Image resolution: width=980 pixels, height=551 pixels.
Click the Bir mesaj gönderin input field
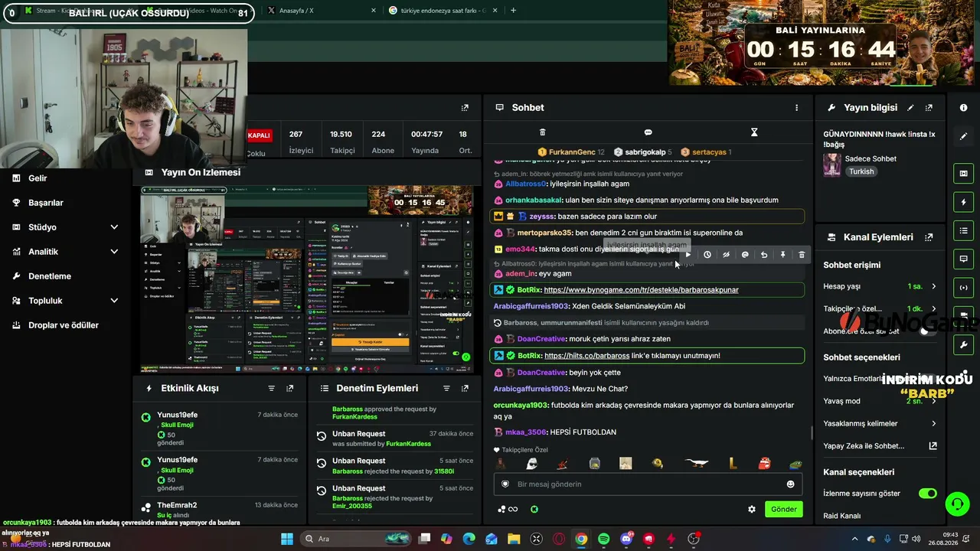click(648, 484)
